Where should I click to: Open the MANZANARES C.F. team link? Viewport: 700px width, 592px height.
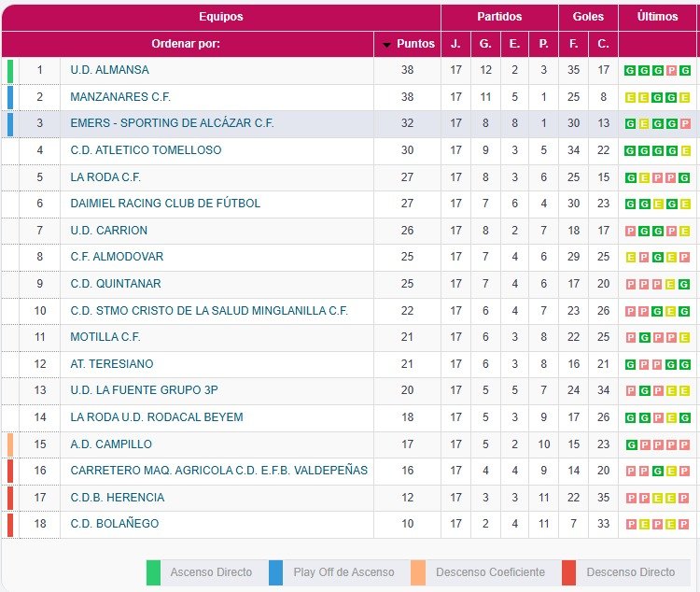pos(120,97)
